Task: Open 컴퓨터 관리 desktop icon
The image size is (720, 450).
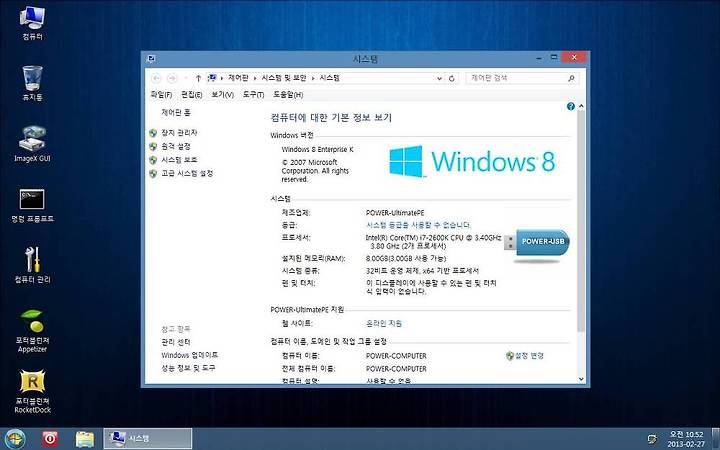Action: [x=32, y=265]
